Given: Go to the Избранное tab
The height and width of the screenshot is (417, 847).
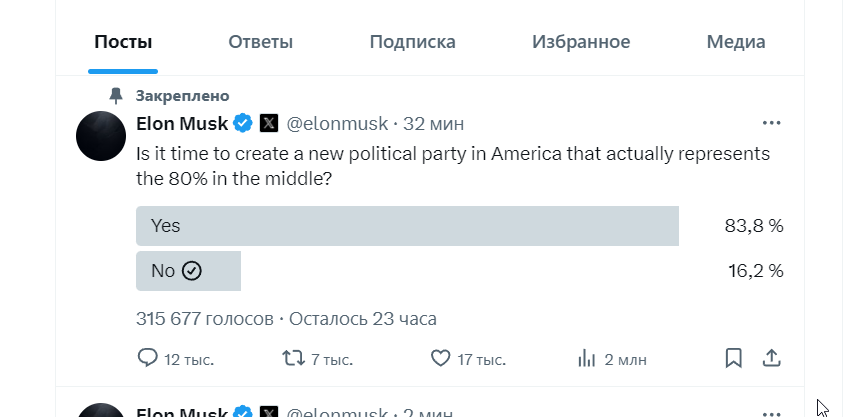Looking at the screenshot, I should [581, 42].
